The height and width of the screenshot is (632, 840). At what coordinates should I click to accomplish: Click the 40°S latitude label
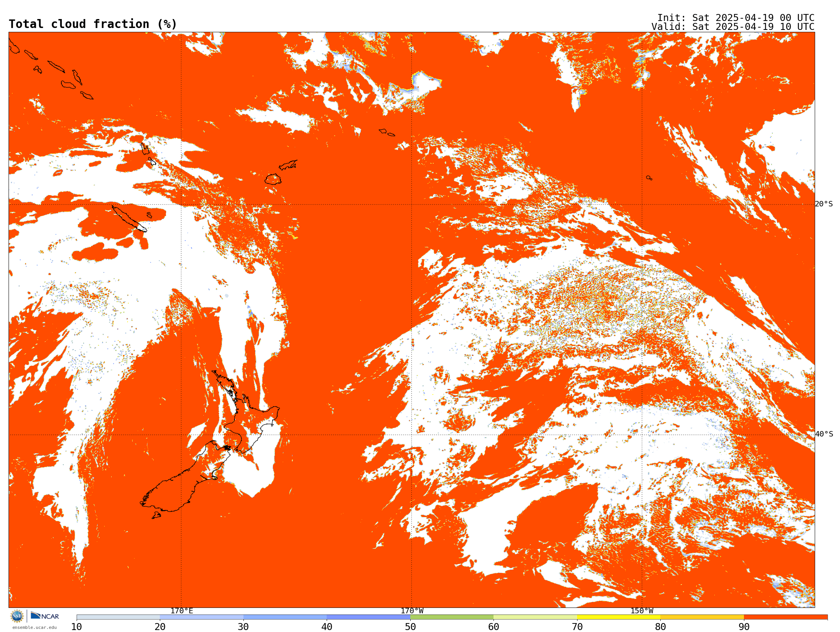point(824,434)
